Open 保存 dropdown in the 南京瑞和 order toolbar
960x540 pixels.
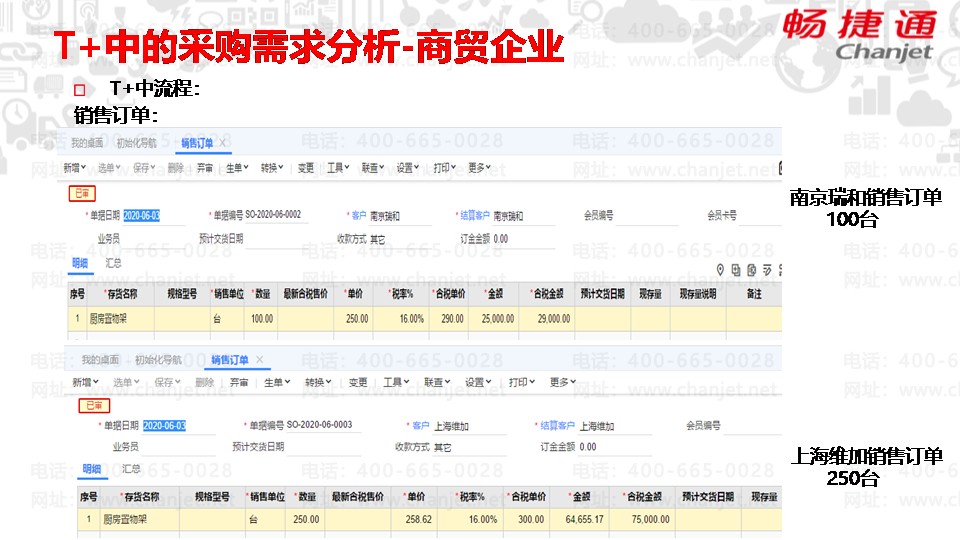pos(144,167)
